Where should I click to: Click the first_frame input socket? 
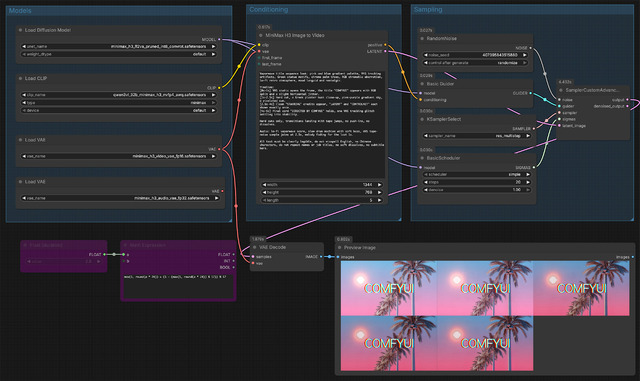(x=259, y=58)
